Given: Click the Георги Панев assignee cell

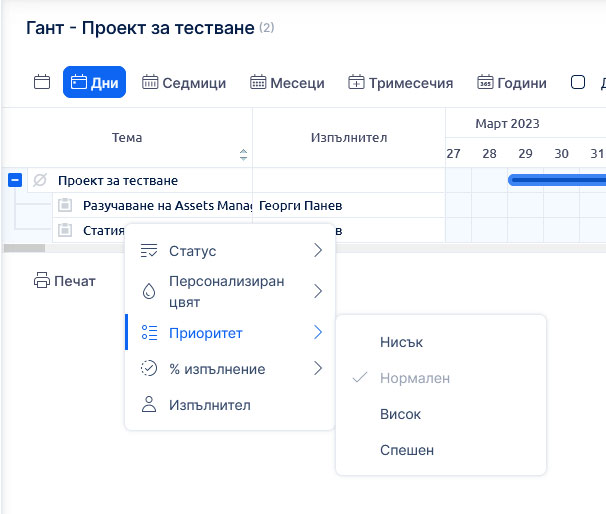Looking at the screenshot, I should tap(300, 205).
